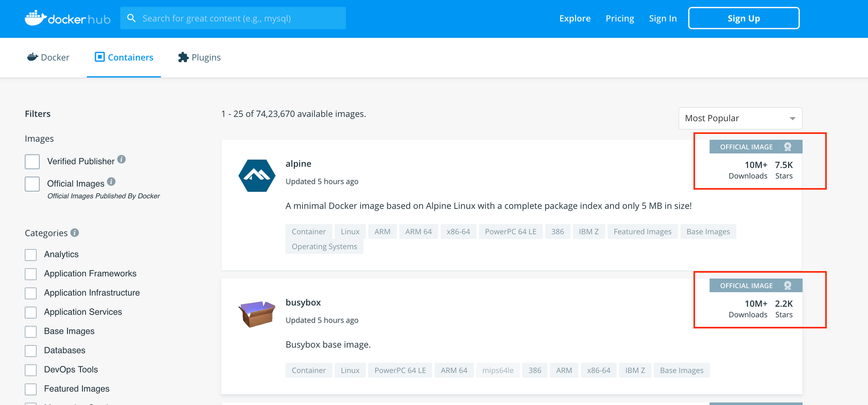Image resolution: width=868 pixels, height=405 pixels.
Task: Click the Plugins puzzle piece icon
Action: pyautogui.click(x=183, y=57)
